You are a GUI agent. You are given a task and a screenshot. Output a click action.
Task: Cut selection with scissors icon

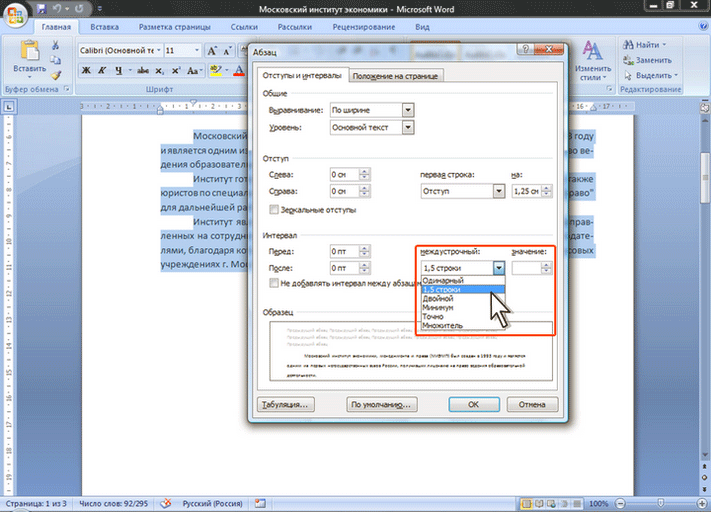point(55,45)
